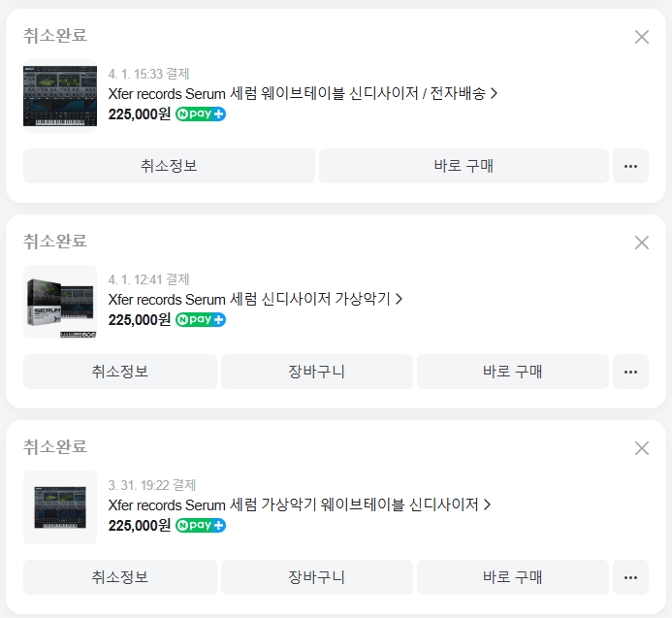Click Npay plus badge on 19:22 order
Image resolution: width=672 pixels, height=618 pixels.
pos(201,526)
